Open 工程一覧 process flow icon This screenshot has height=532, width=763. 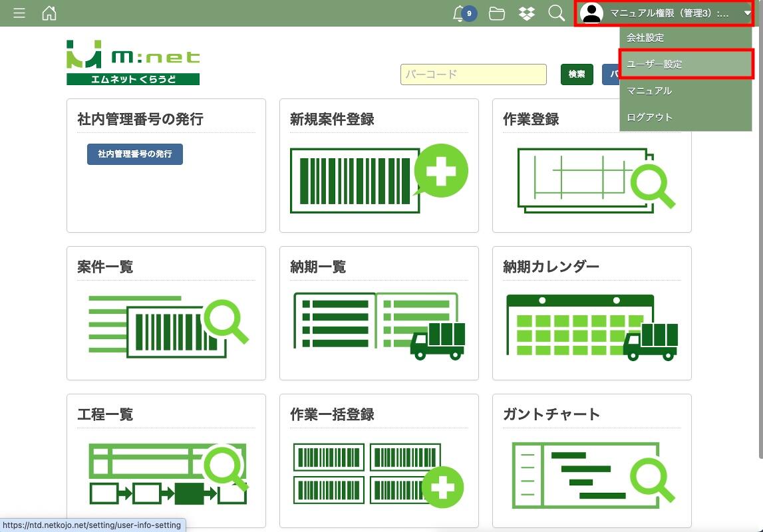click(x=167, y=473)
